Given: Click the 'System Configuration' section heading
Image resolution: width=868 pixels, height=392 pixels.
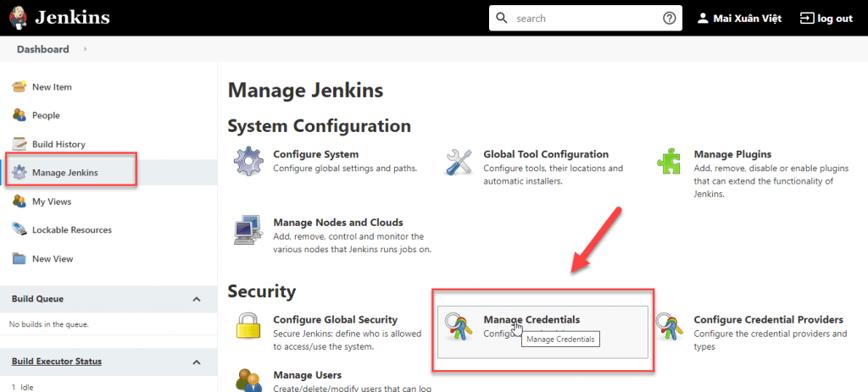Looking at the screenshot, I should click(x=319, y=125).
